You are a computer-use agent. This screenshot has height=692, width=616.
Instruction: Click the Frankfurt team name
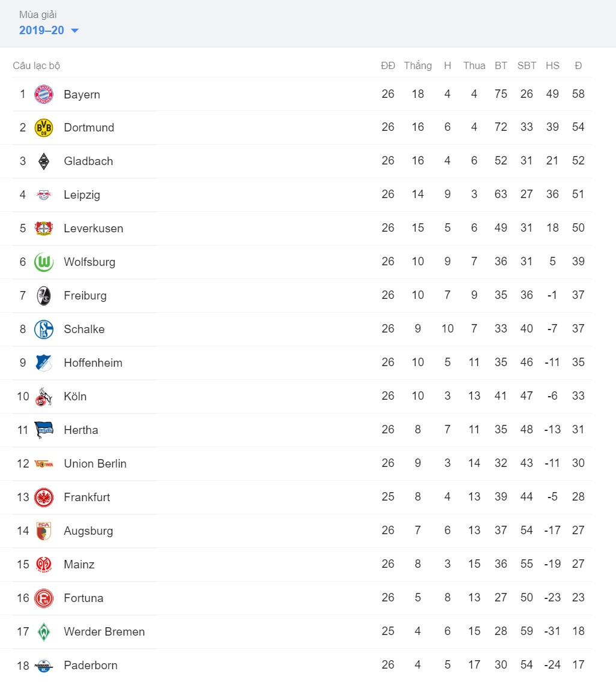87,497
